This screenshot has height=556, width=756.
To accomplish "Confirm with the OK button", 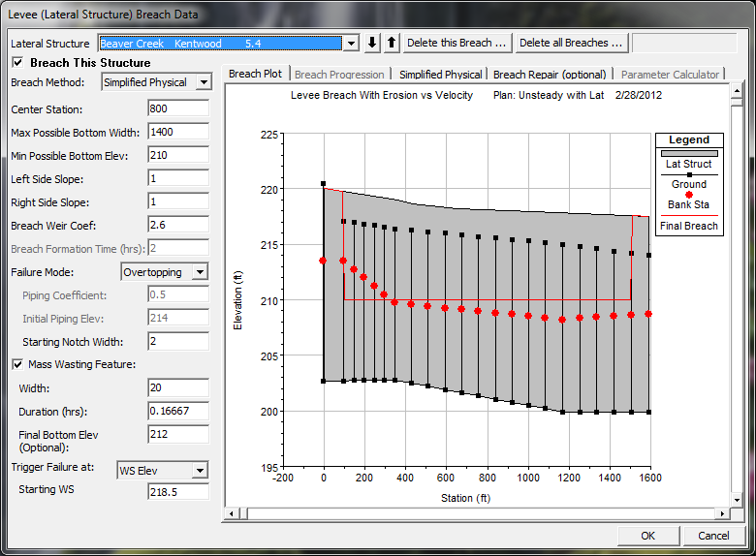I will (x=647, y=536).
